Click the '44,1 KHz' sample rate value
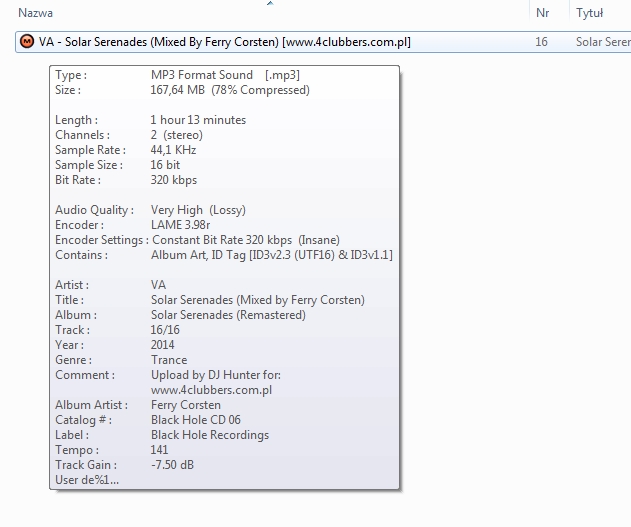Screen dimensions: 631x527 pos(173,150)
